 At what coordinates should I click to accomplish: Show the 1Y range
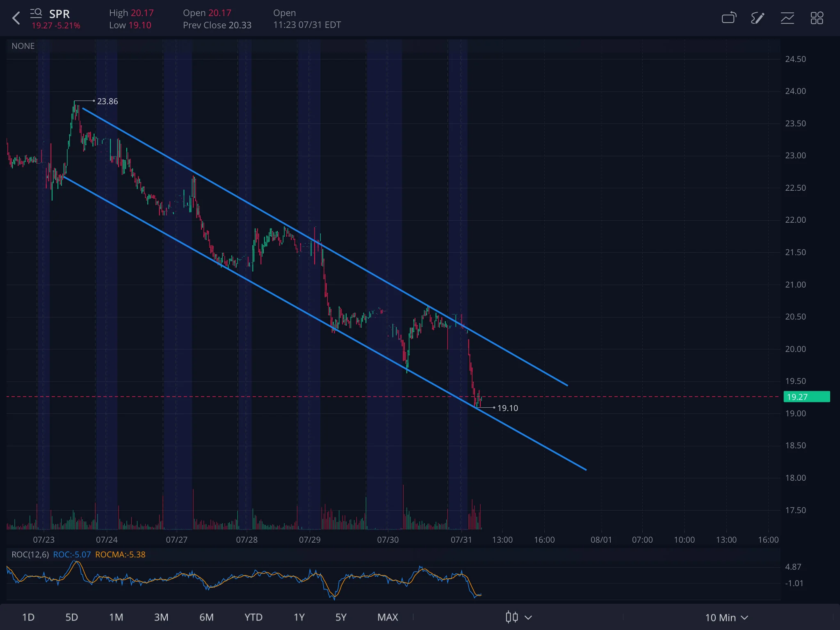pos(299,617)
